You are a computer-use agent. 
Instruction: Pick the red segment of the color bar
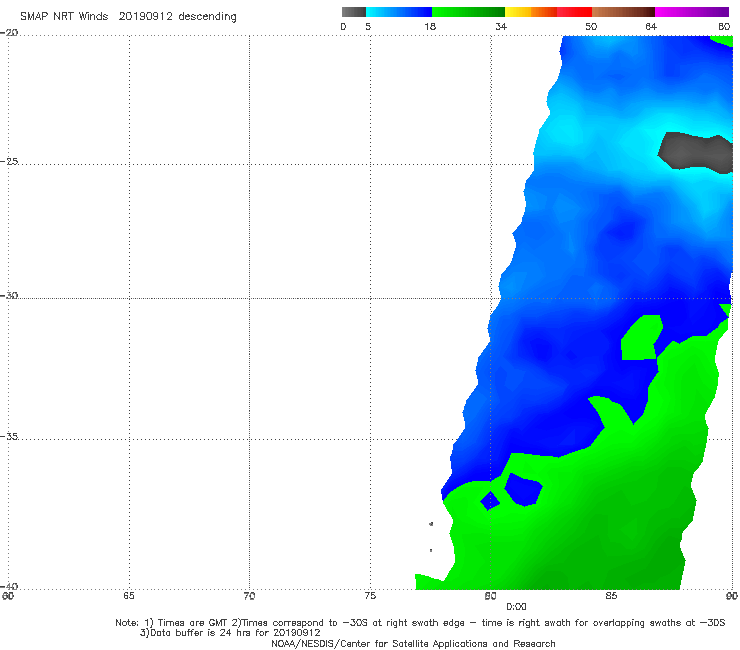tap(575, 12)
